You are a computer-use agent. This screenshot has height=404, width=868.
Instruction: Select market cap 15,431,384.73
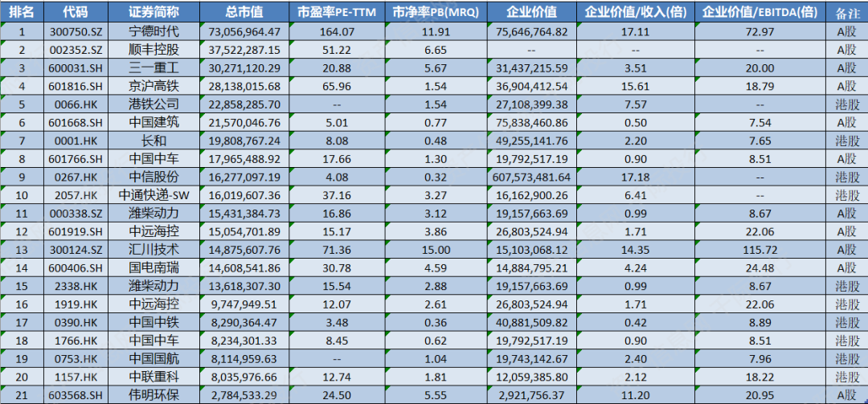(244, 214)
